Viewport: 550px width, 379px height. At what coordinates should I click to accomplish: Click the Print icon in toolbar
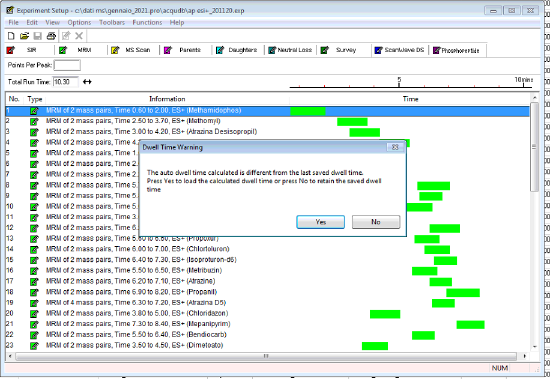click(x=51, y=36)
